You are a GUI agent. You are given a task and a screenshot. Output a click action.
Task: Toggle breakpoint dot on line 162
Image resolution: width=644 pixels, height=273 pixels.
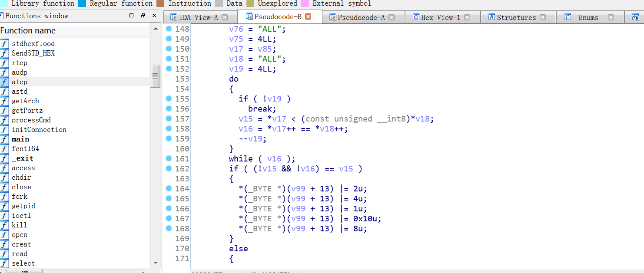tap(169, 168)
